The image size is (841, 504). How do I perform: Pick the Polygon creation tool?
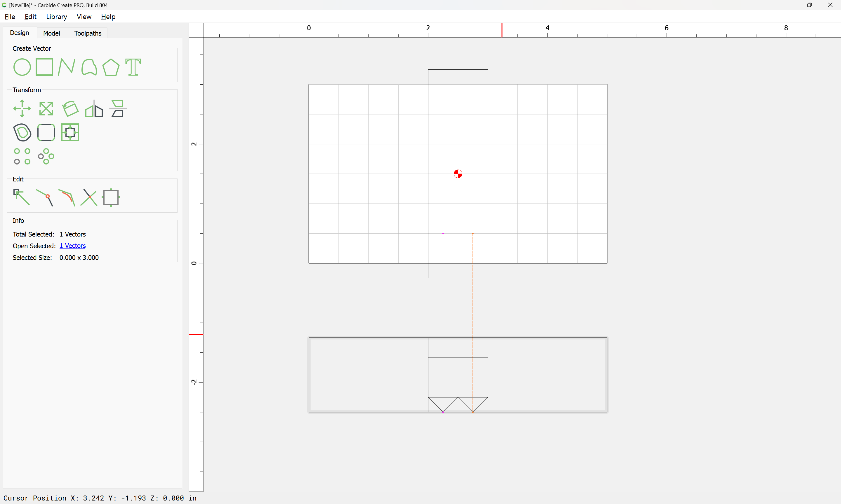(111, 67)
